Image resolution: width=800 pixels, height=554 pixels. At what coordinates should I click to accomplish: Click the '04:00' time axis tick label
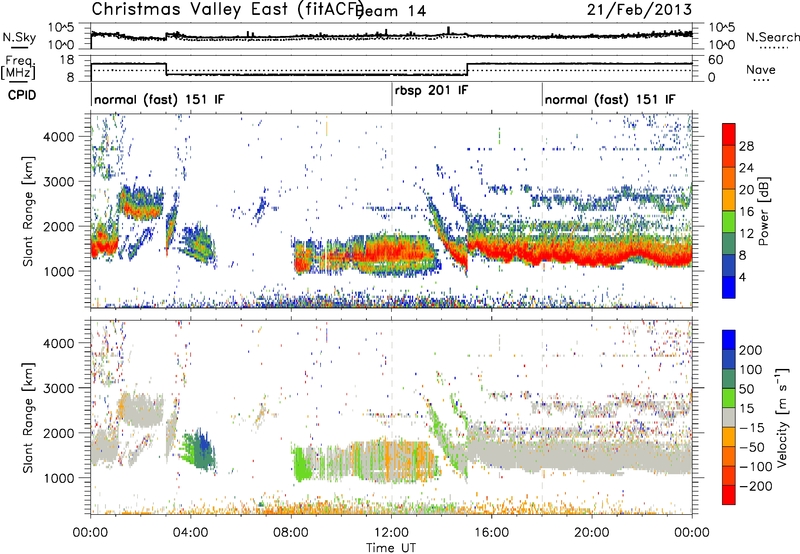tap(191, 533)
